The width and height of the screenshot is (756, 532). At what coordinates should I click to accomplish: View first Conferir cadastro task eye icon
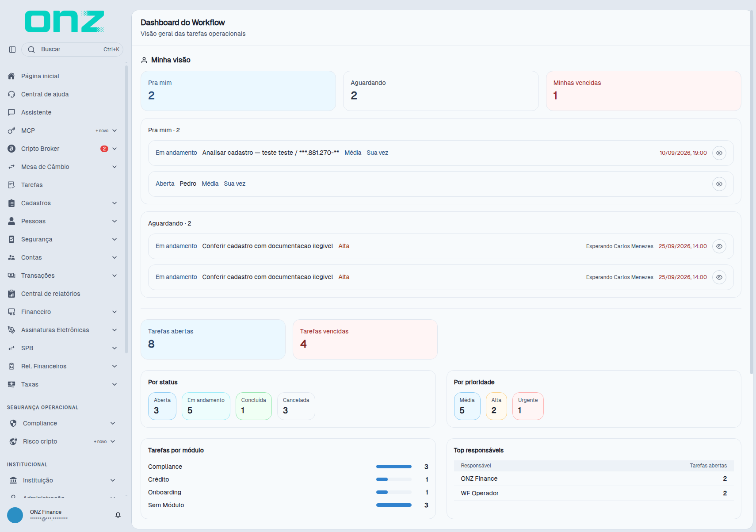tap(719, 246)
